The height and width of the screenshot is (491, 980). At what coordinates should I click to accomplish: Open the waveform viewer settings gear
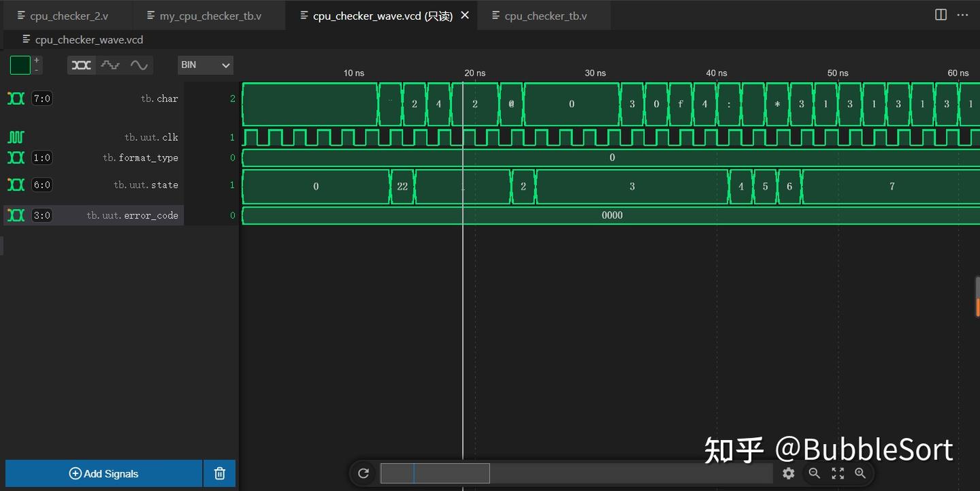coord(788,473)
